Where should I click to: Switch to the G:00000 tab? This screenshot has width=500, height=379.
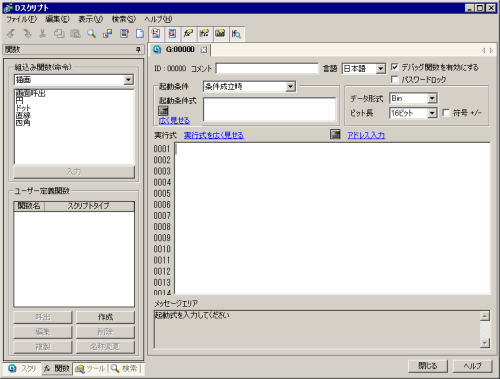point(180,50)
